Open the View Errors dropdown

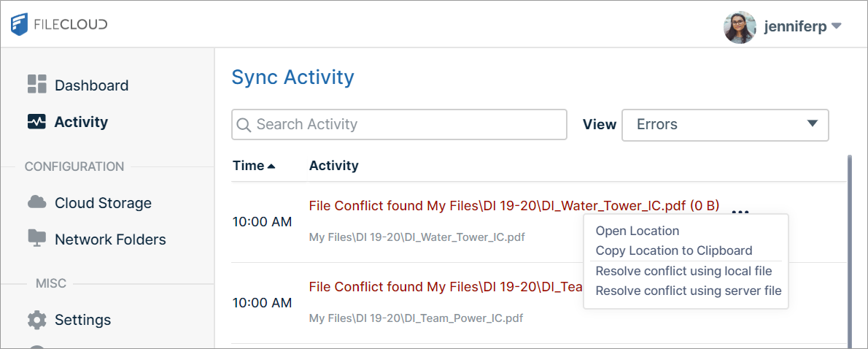pyautogui.click(x=725, y=125)
